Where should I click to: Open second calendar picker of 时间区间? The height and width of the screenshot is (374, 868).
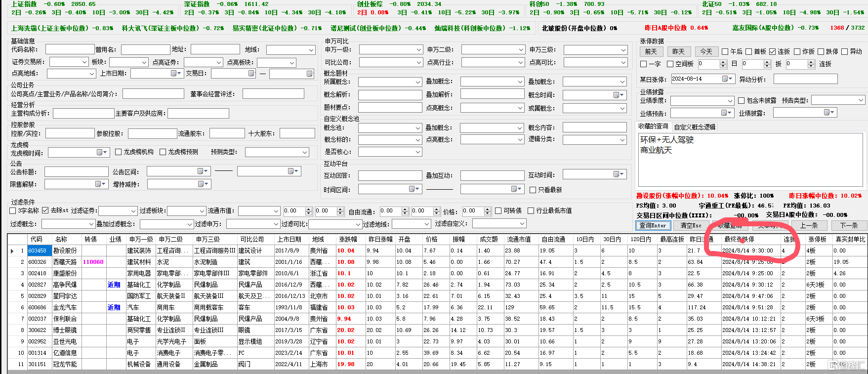tap(516, 189)
